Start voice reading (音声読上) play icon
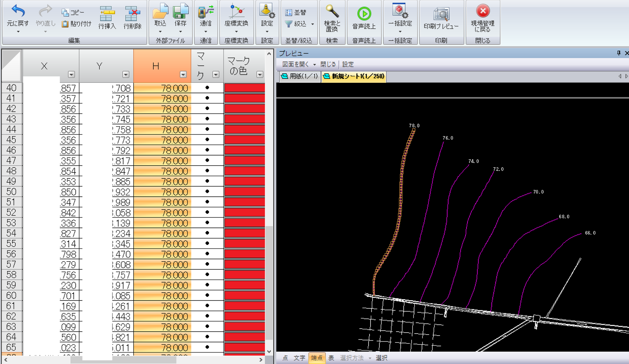Image resolution: width=629 pixels, height=364 pixels. click(364, 14)
